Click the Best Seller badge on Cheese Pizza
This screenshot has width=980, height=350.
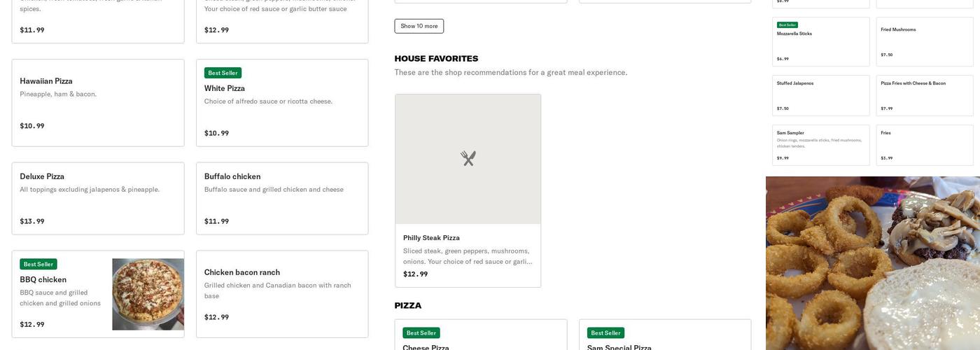click(421, 332)
